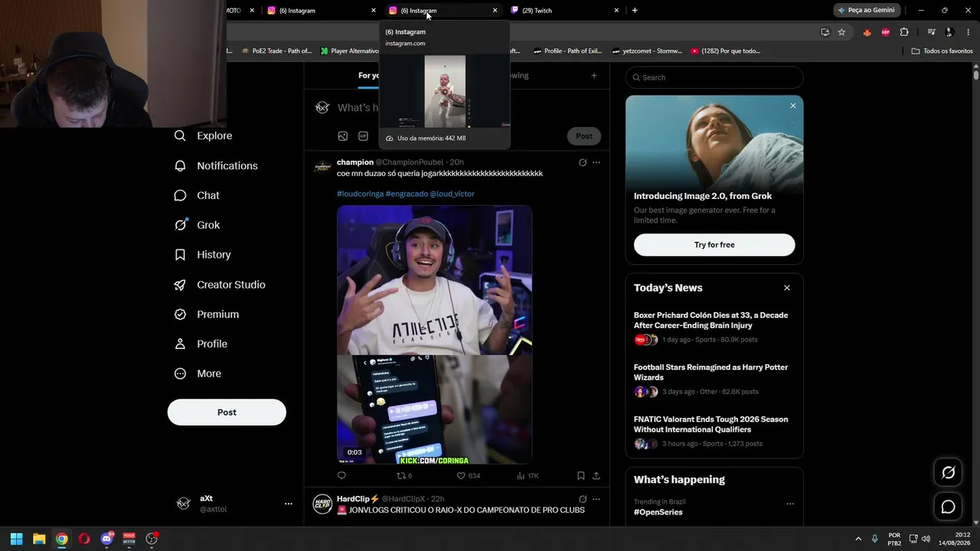Bookmark this page with the star icon
Image resolution: width=980 pixels, height=551 pixels.
(841, 32)
